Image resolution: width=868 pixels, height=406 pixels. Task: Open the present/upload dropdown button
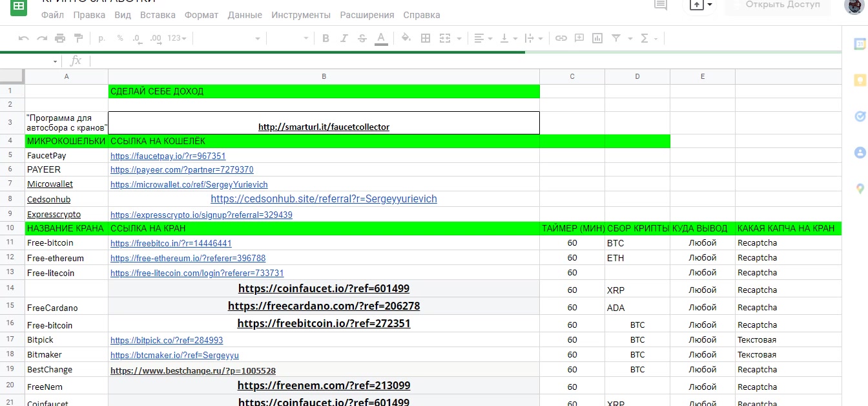[x=701, y=5]
